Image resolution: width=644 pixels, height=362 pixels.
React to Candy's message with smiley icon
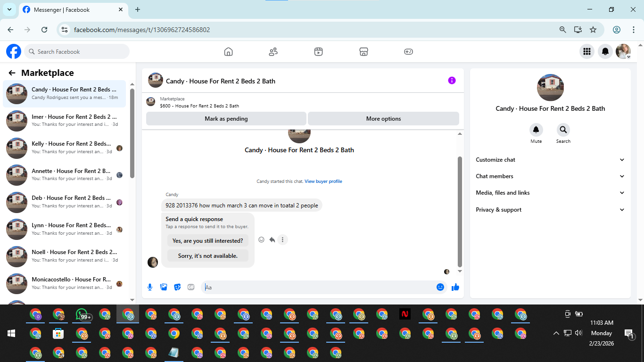click(x=261, y=240)
